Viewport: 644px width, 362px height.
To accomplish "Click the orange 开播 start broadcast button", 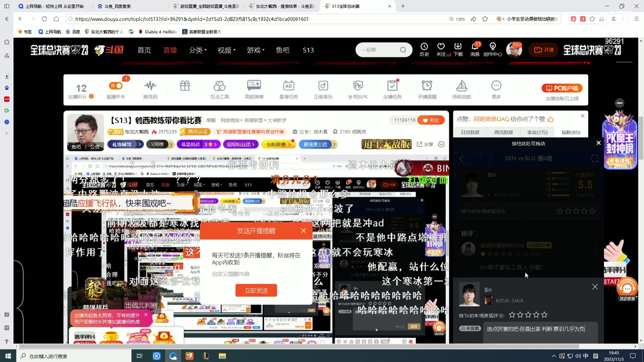I will tap(543, 49).
